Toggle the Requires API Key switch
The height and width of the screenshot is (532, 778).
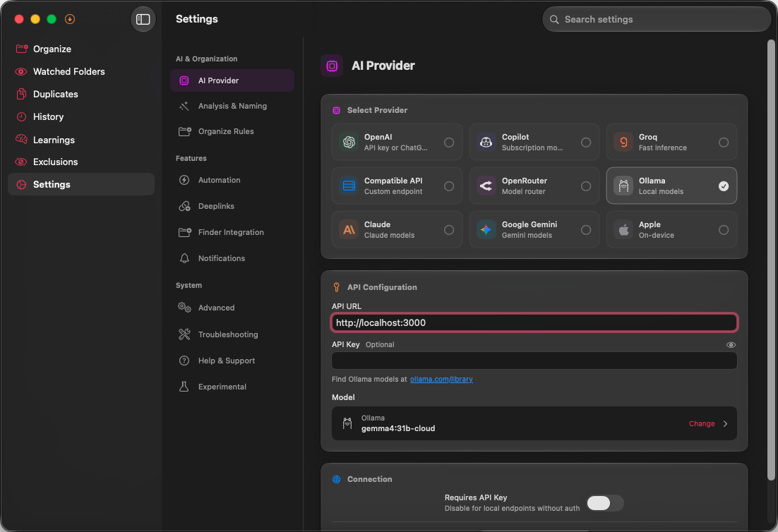(605, 503)
